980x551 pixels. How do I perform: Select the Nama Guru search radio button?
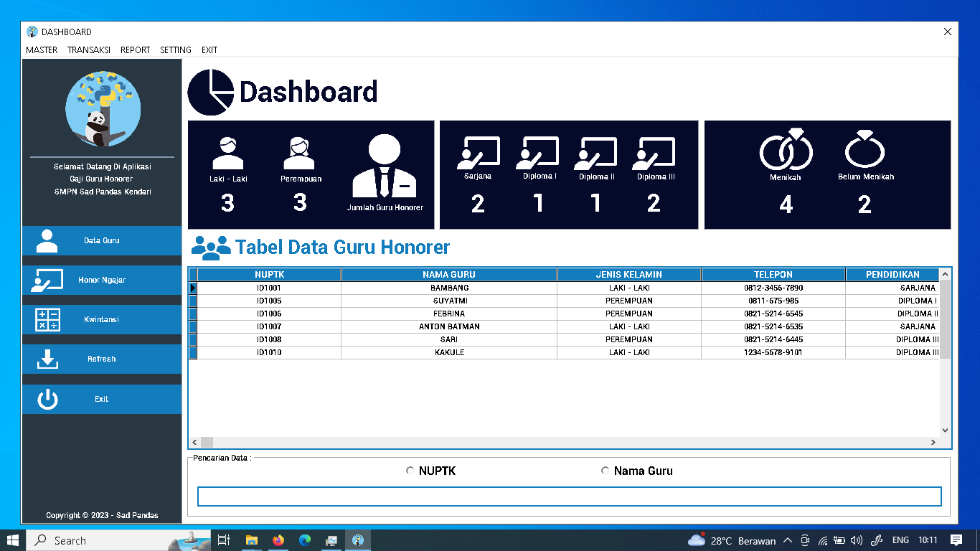point(604,471)
